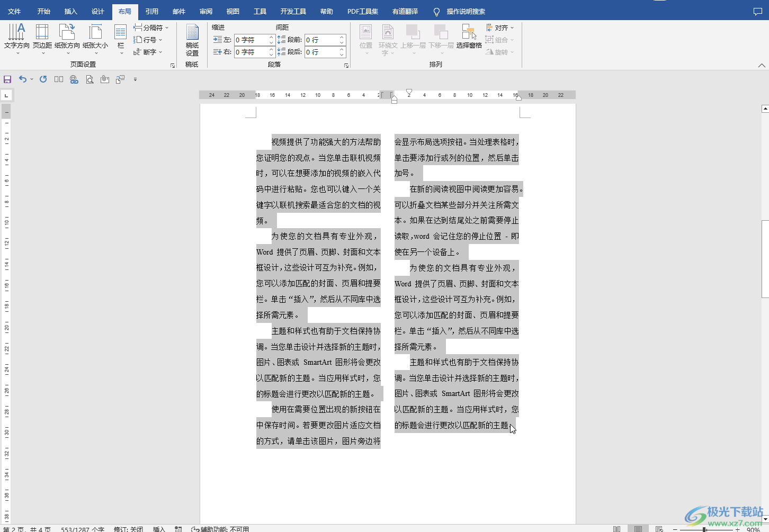The width and height of the screenshot is (769, 532).
Task: Click the word count 553/1287 in status bar
Action: (x=82, y=529)
